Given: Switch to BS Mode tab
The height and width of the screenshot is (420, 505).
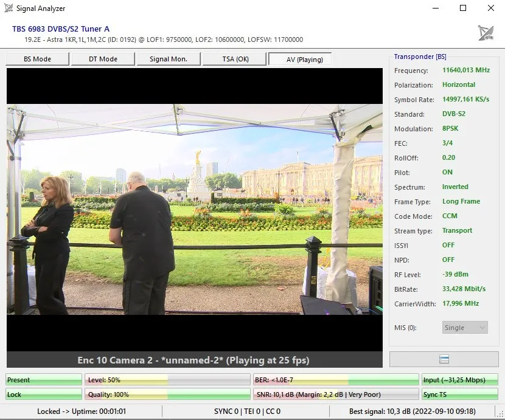Looking at the screenshot, I should (37, 59).
